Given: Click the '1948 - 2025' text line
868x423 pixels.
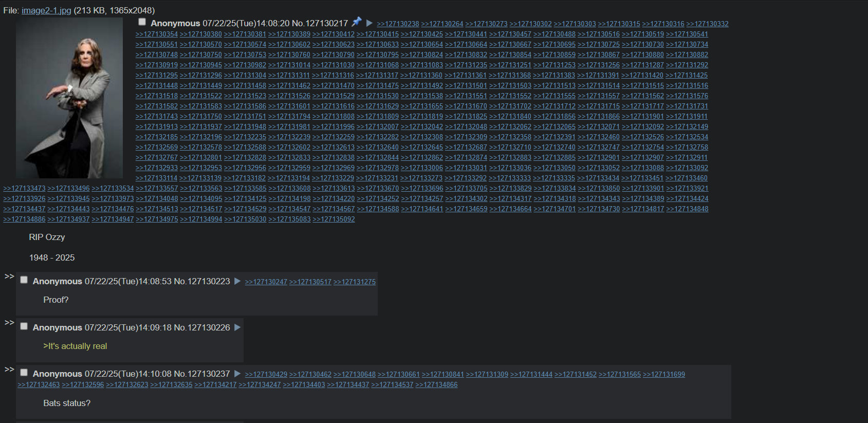Looking at the screenshot, I should [x=52, y=258].
